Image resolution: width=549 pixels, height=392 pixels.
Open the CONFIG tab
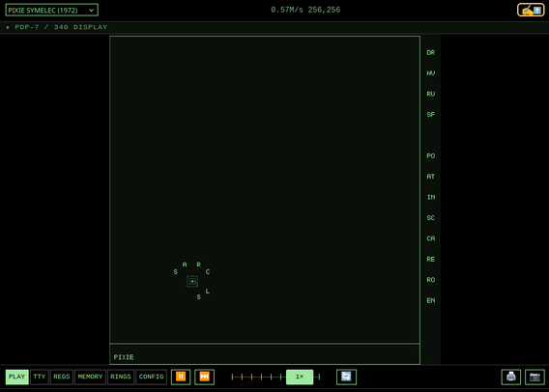(151, 377)
